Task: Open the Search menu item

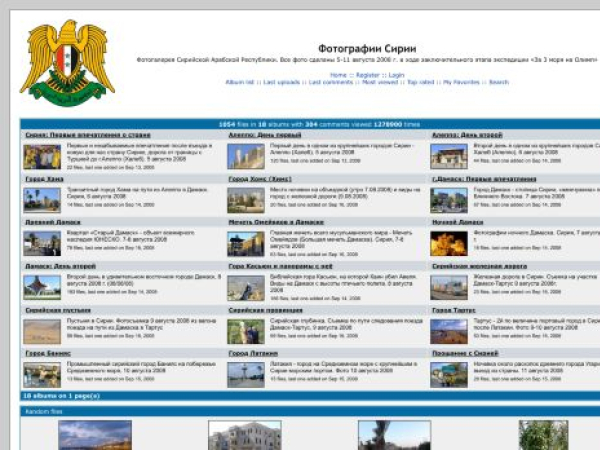Action: [x=499, y=82]
